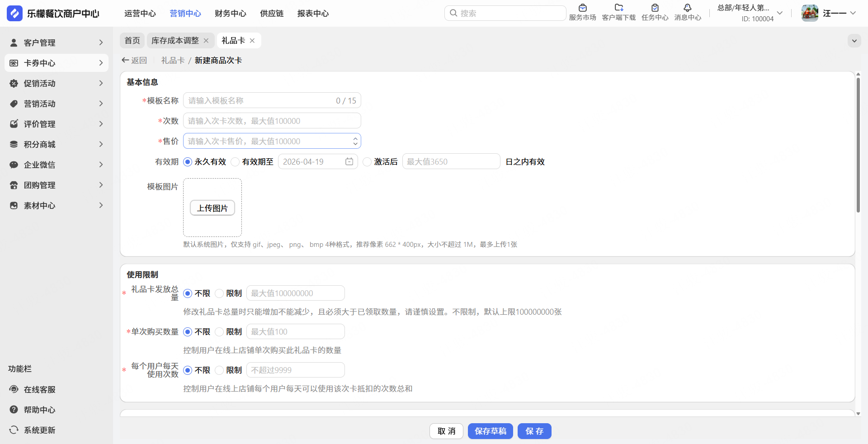Click the 在线客服 headset icon
The height and width of the screenshot is (444, 868).
14,389
